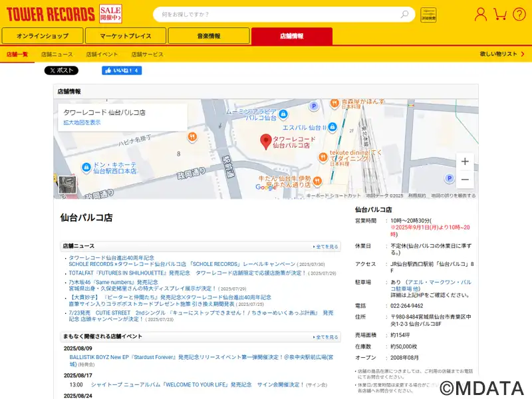Select the 店舗一覧 submenu item

click(17, 55)
